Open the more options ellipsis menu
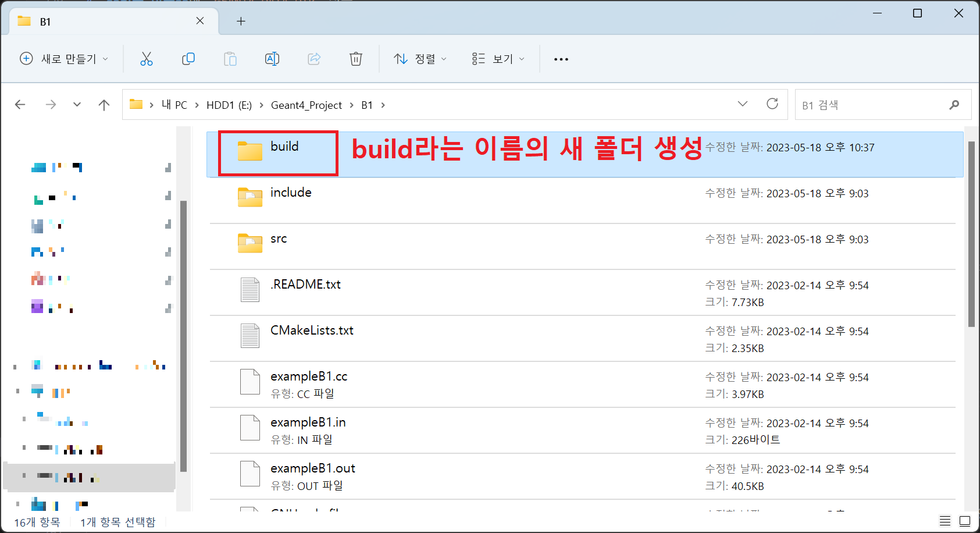This screenshot has width=980, height=533. (x=561, y=59)
